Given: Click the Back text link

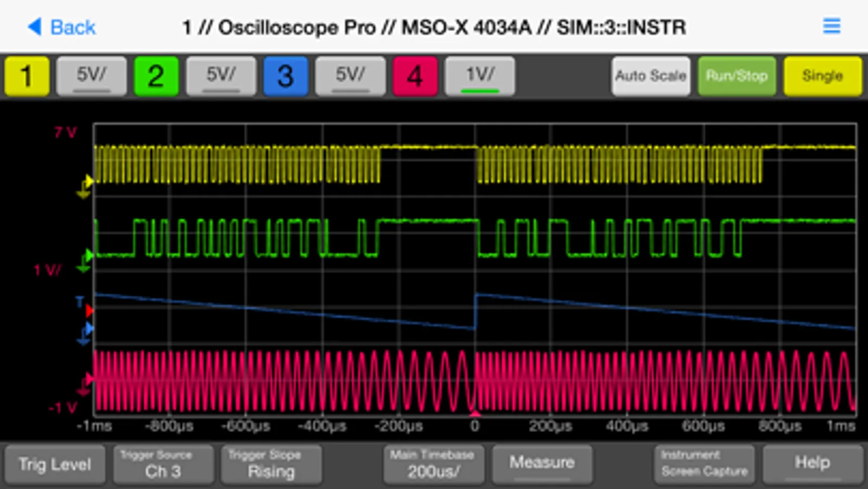Looking at the screenshot, I should [73, 27].
